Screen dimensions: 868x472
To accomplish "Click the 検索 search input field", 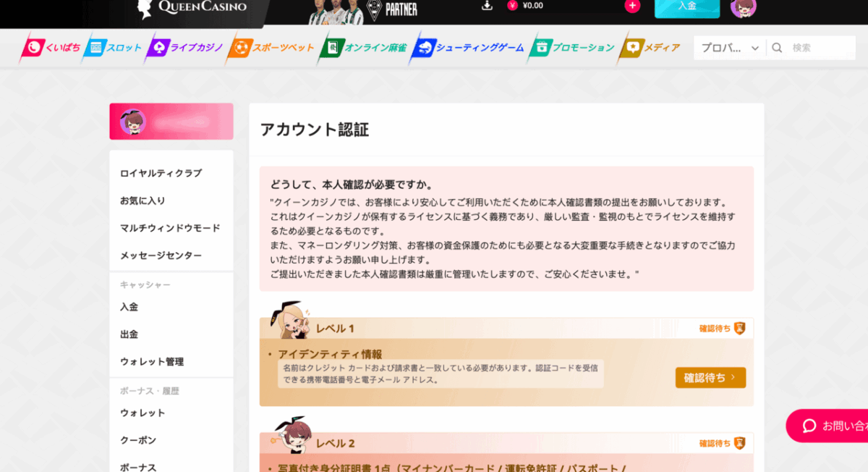I will coord(821,48).
